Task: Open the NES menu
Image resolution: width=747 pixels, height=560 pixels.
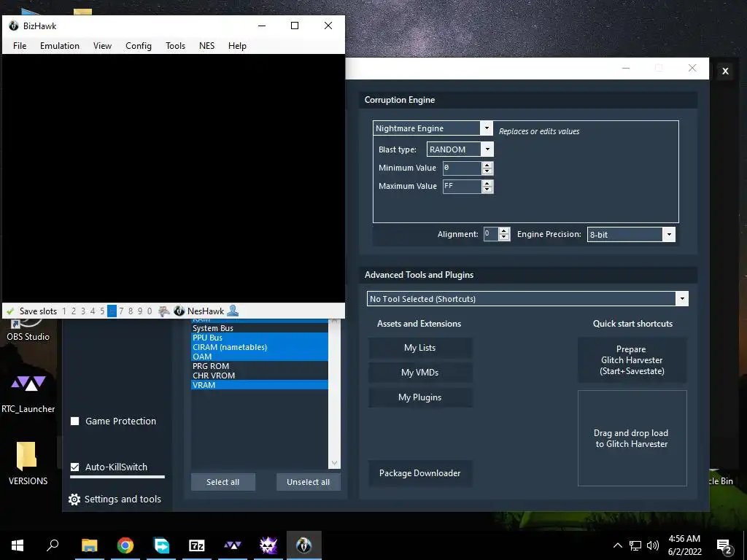Action: coord(206,46)
